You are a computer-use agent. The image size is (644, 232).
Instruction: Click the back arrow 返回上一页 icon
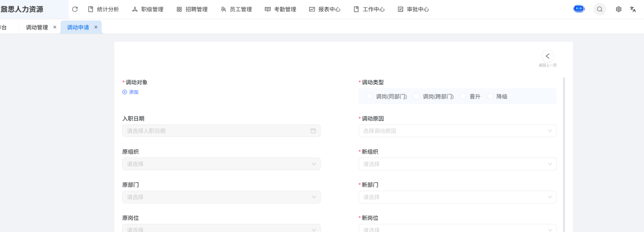pos(547,56)
